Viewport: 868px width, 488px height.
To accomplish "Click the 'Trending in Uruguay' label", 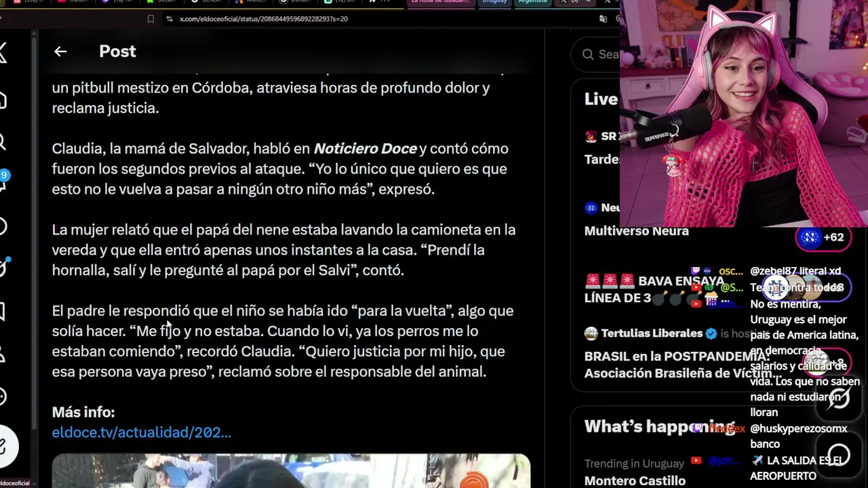I will (x=634, y=464).
